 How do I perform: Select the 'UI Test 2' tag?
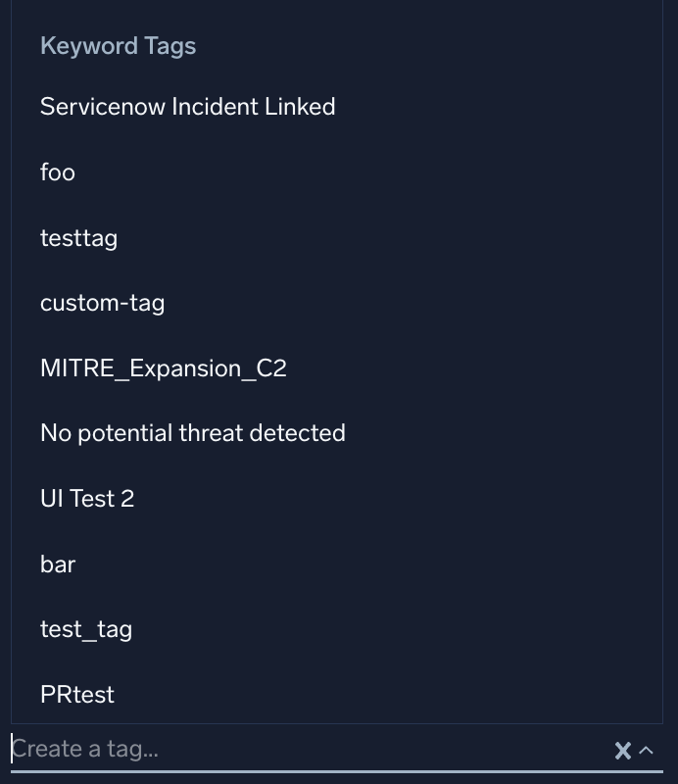[87, 499]
